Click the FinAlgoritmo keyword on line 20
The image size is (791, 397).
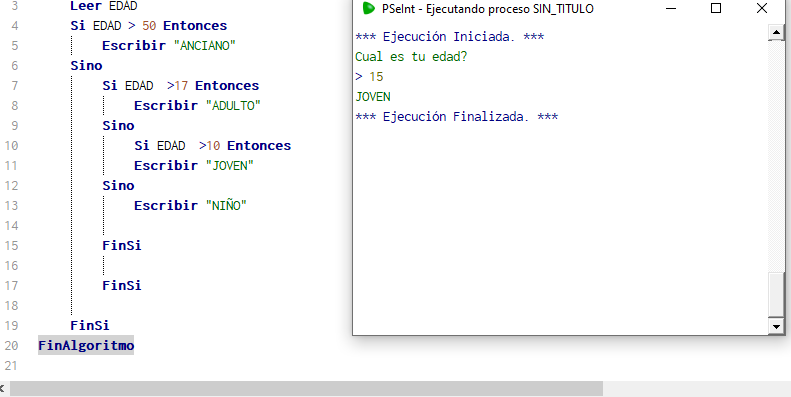pos(86,346)
